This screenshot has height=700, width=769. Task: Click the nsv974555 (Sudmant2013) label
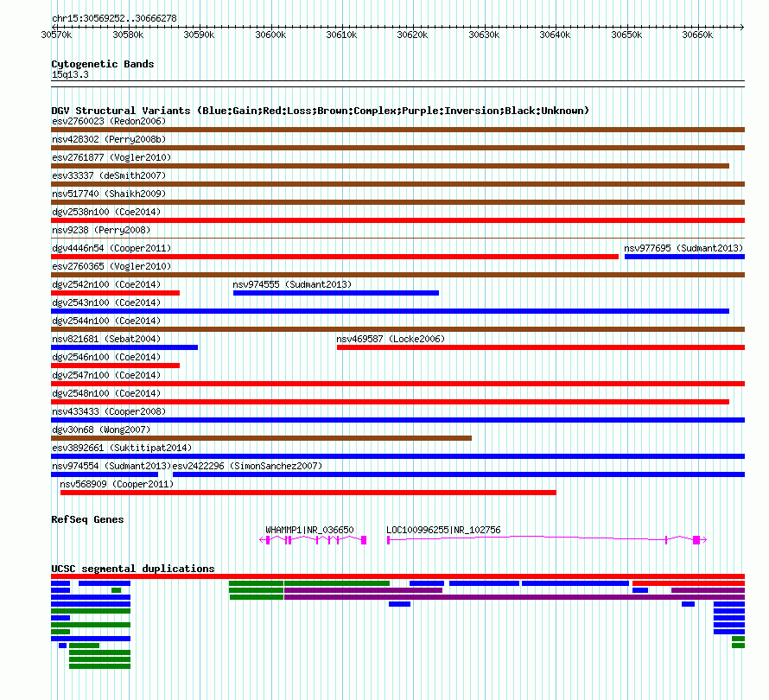tap(292, 284)
